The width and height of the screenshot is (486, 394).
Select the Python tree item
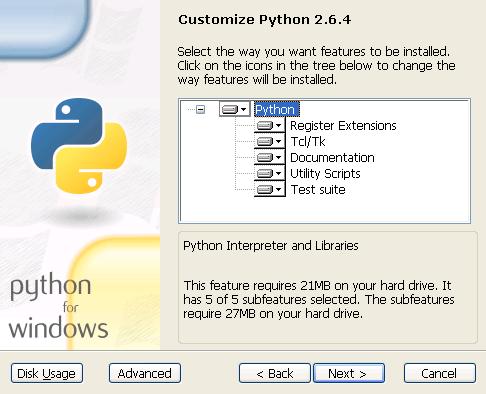click(277, 109)
